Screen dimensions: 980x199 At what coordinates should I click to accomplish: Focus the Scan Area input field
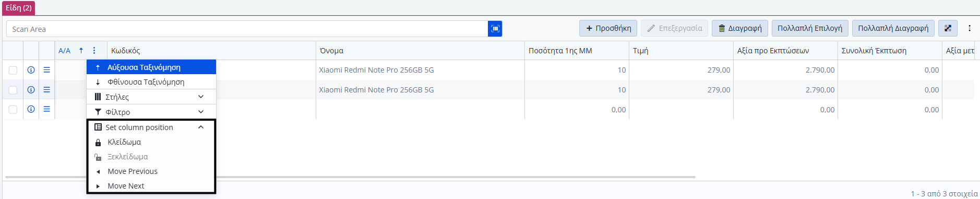pyautogui.click(x=247, y=29)
